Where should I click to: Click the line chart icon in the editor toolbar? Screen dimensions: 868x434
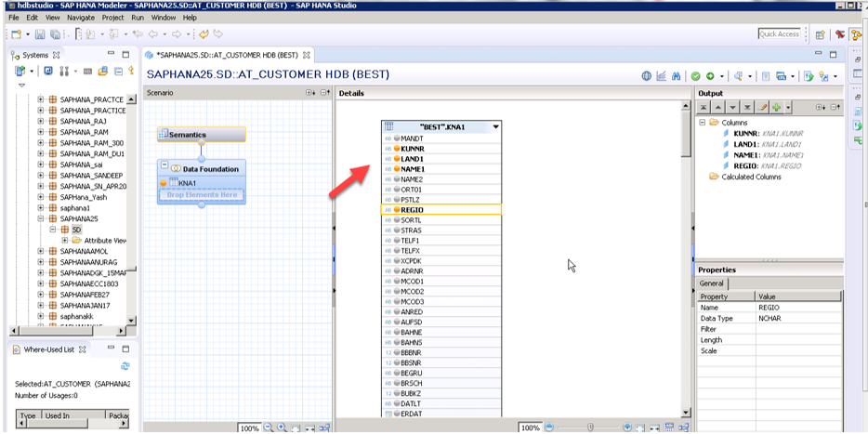(661, 76)
